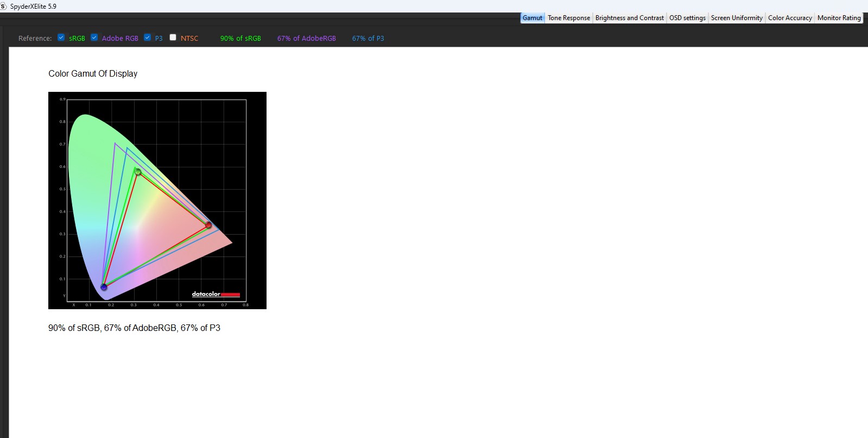Screen dimensions: 868x438
Task: Click the SpyderXElite app icon in title bar
Action: click(3, 6)
